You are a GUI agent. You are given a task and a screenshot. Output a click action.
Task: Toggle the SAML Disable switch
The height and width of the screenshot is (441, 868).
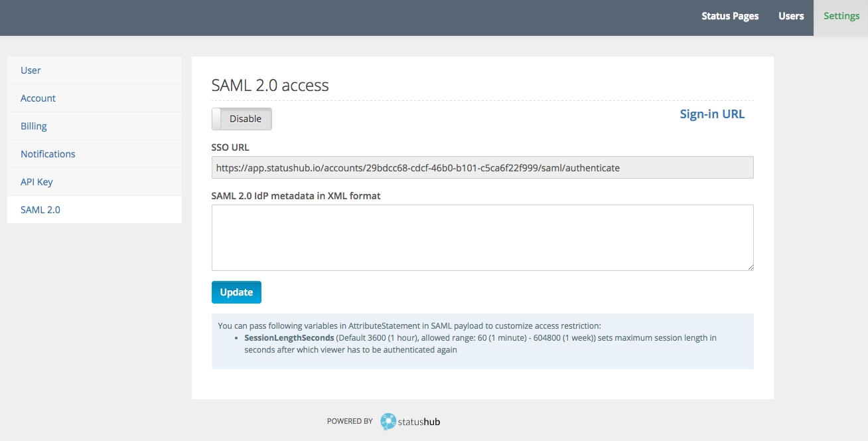tap(242, 119)
